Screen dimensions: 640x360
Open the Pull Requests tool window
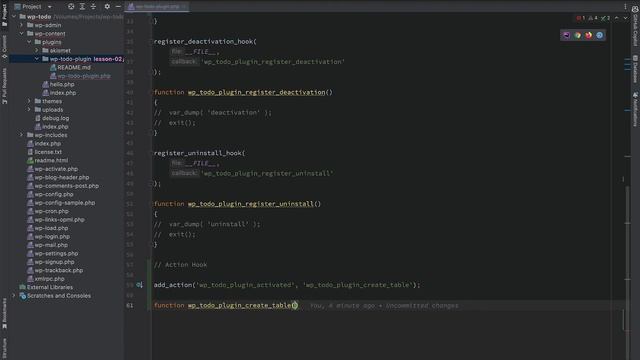pos(4,86)
